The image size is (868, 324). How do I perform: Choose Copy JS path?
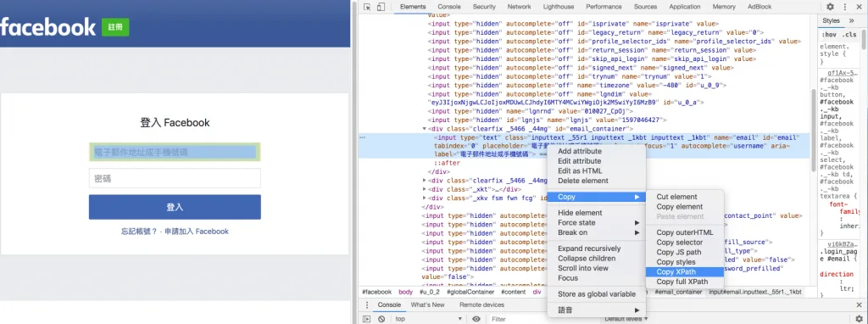tap(685, 252)
